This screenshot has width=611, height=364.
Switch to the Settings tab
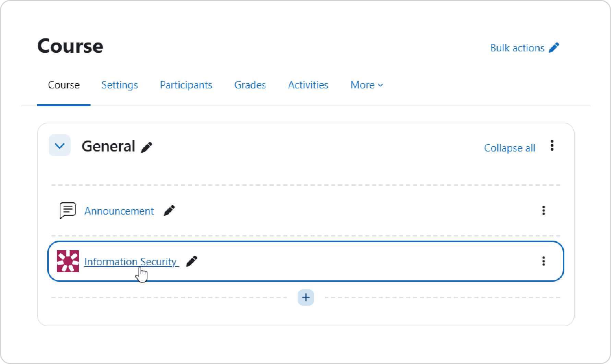[x=120, y=85]
